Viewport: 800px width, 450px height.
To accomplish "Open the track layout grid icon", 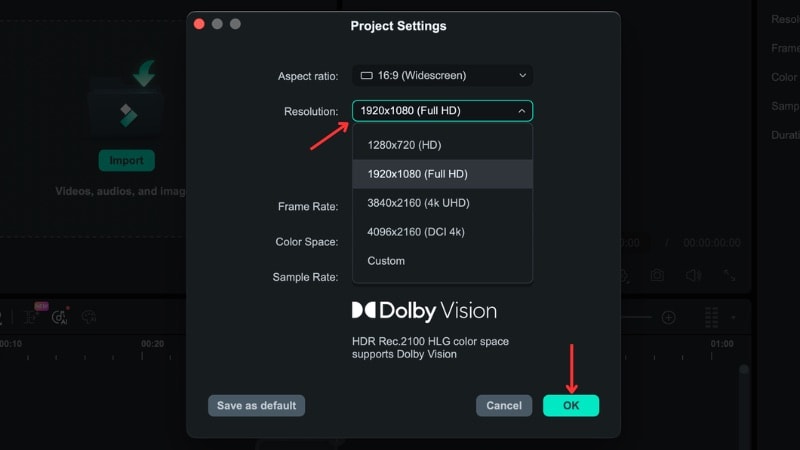I will tap(711, 317).
